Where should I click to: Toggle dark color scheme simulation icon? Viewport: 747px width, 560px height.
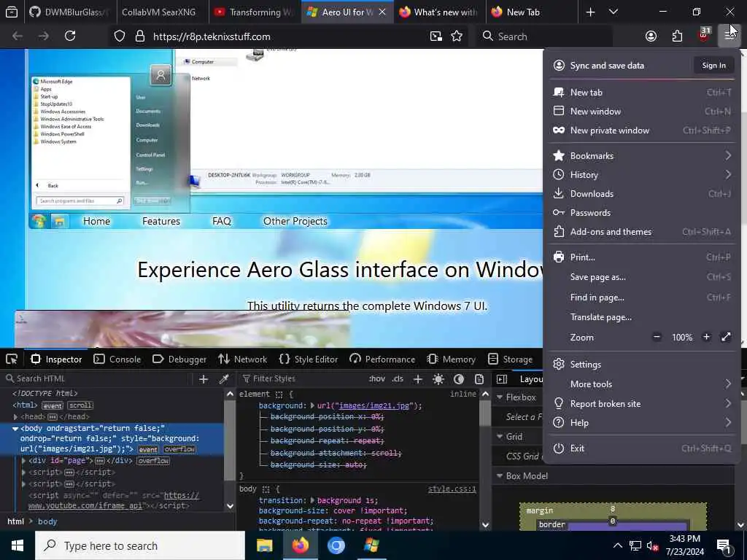(459, 379)
